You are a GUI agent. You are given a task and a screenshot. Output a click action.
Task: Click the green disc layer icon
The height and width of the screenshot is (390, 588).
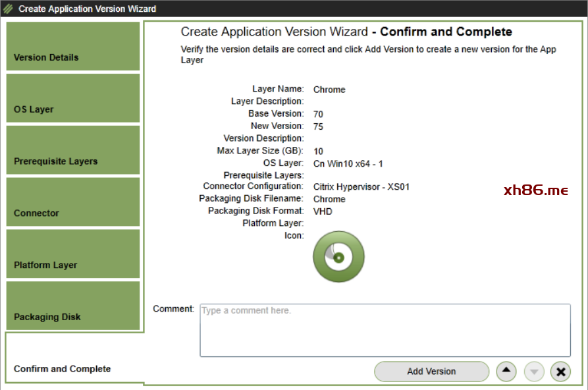338,257
